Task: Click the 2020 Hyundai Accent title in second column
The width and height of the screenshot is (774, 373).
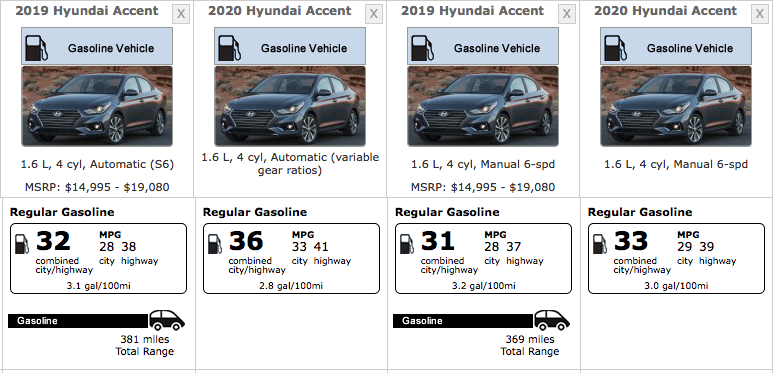Action: (280, 11)
